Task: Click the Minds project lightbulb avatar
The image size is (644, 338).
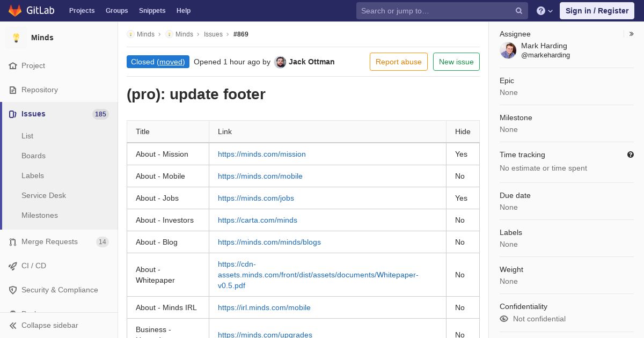Action: point(16,38)
